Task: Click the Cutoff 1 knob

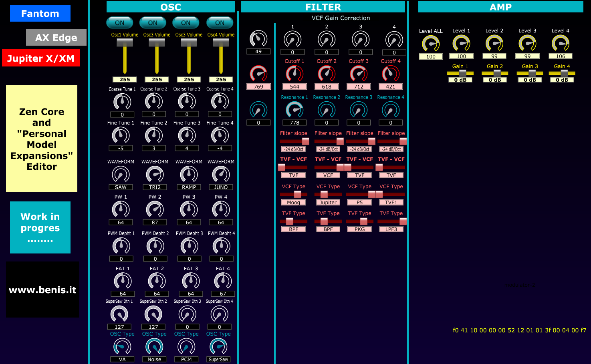Action: (294, 74)
